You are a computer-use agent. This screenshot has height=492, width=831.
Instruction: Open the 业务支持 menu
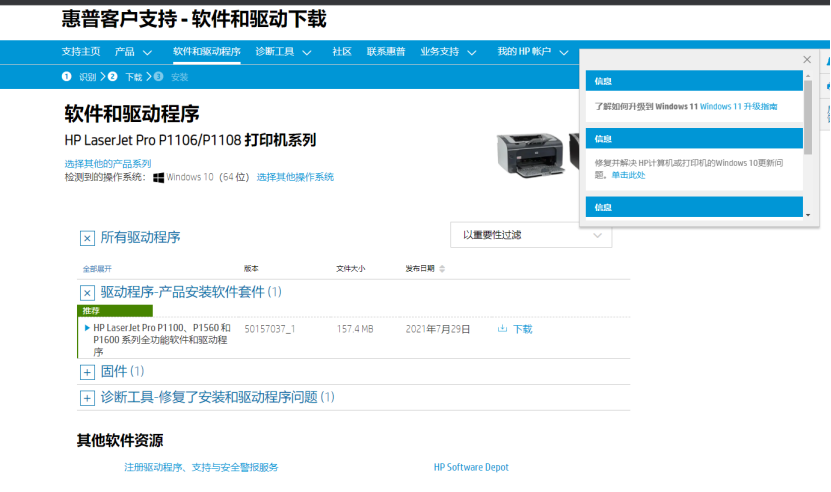pyautogui.click(x=439, y=51)
